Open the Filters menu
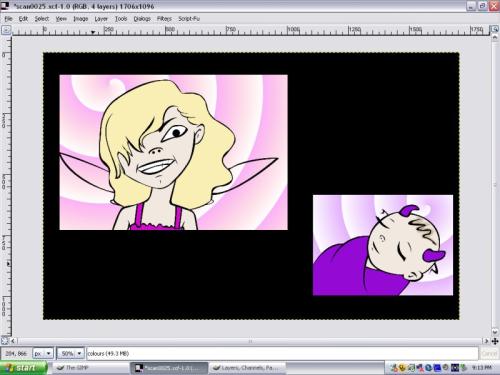 tap(164, 19)
